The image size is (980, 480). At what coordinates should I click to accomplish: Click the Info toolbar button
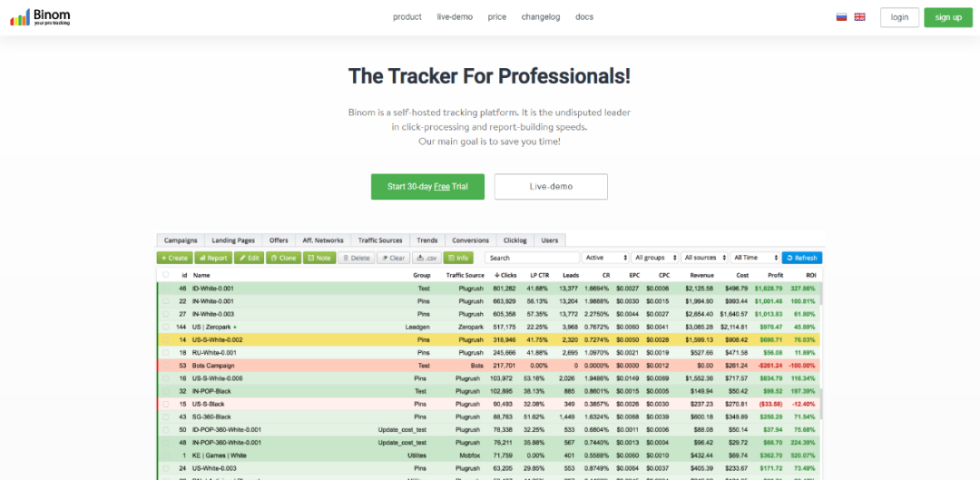pos(458,258)
